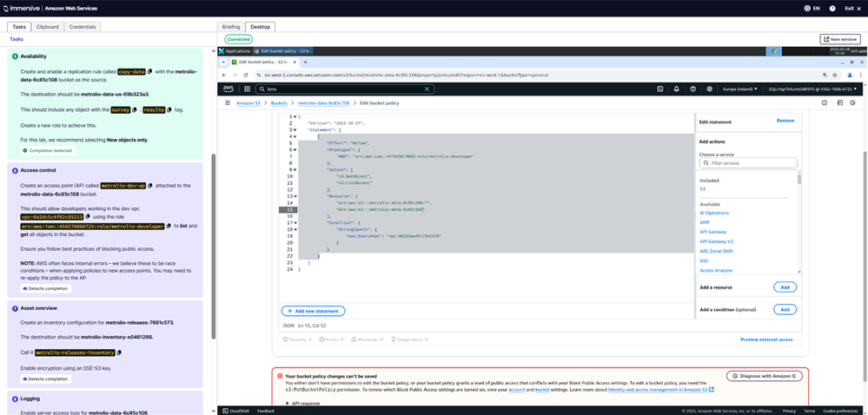Open the AWS services grid menu
Screen dimensions: 868x415
pyautogui.click(x=247, y=89)
